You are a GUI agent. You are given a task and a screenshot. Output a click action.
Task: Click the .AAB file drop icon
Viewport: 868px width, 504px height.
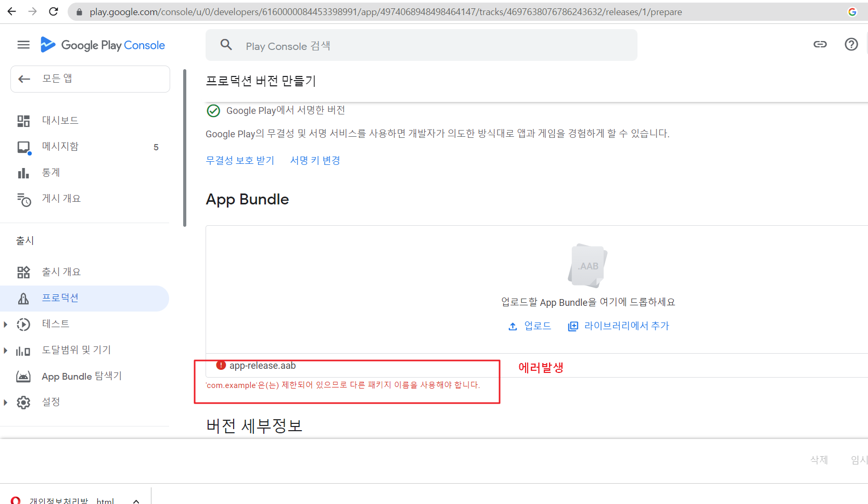click(588, 265)
